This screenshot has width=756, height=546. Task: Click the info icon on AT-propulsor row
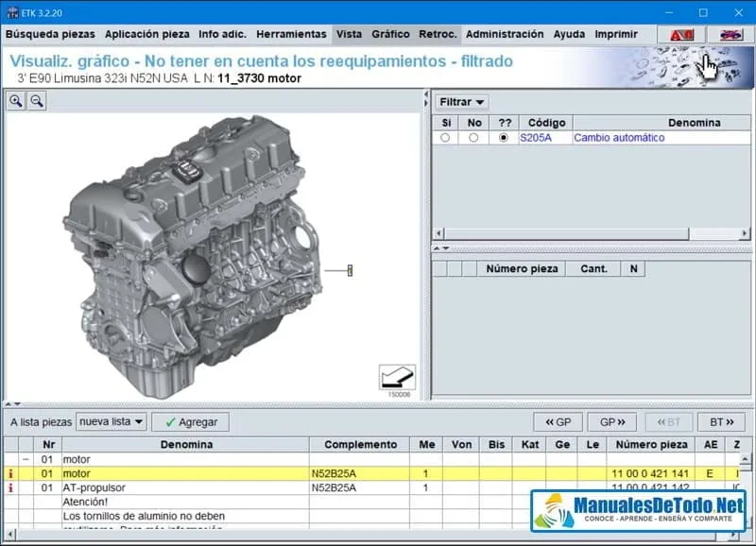pos(11,488)
